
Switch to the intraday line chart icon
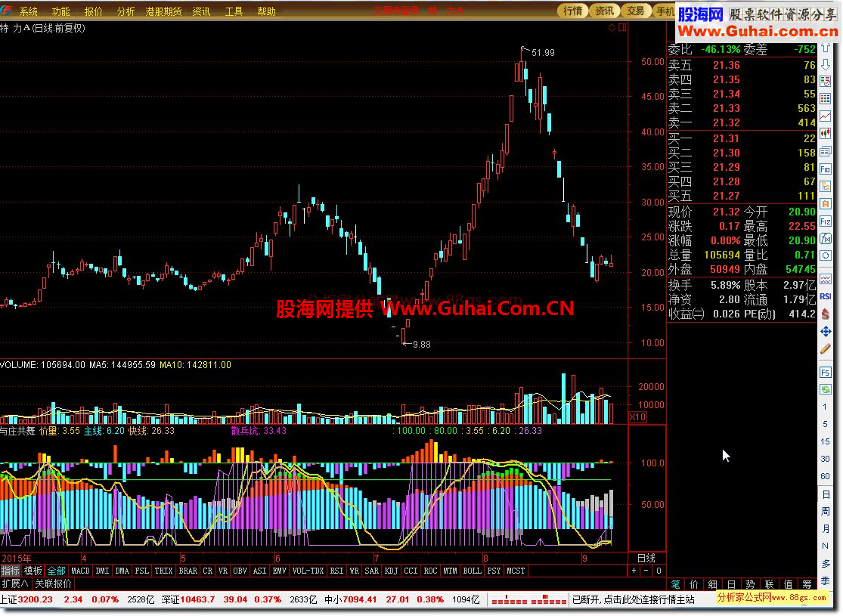point(826,116)
